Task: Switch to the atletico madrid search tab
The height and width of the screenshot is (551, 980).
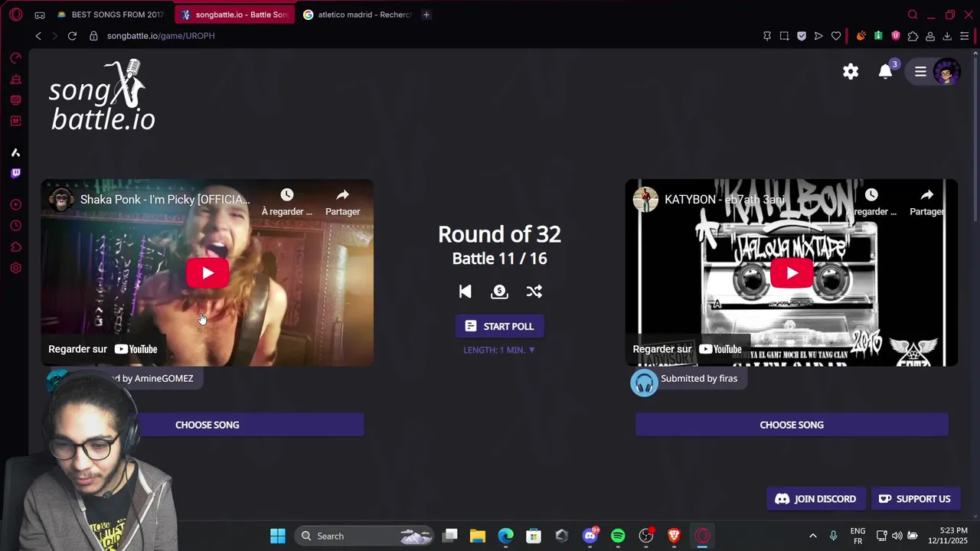Action: 357,15
